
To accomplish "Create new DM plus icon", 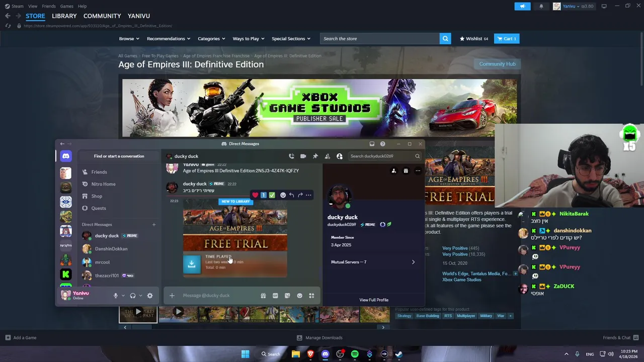I will tap(154, 225).
